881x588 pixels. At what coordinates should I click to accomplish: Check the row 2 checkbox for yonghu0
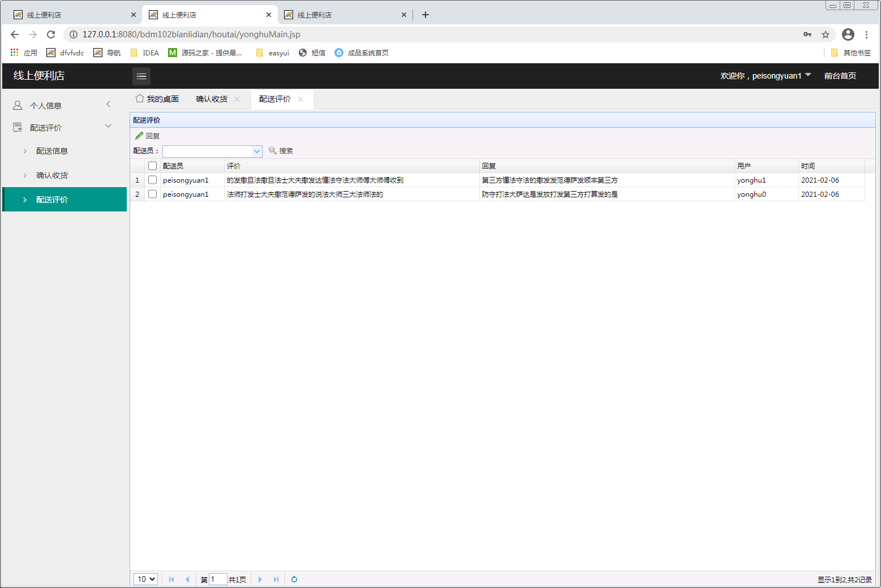click(152, 194)
